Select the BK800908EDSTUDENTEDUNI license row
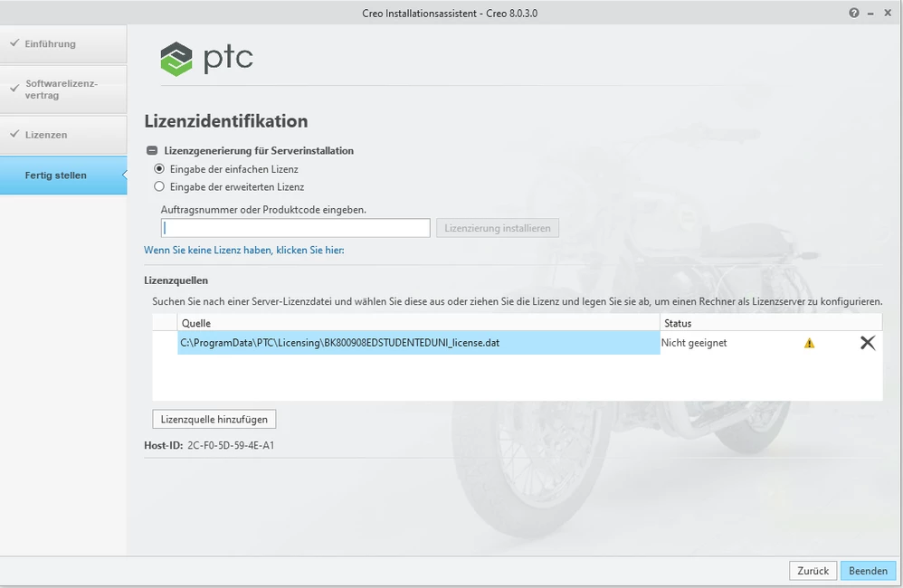Viewport: 903px width, 588px height. point(380,343)
